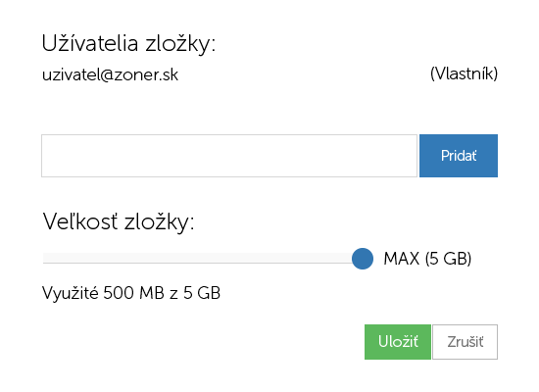The image size is (539, 392).
Task: Click the (Vlastník) owner label
Action: (464, 73)
